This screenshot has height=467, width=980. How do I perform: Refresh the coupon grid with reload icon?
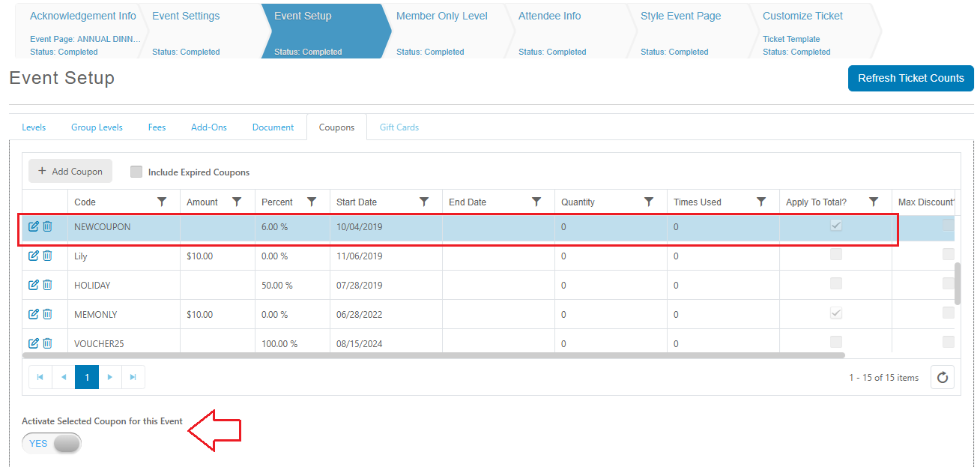click(943, 377)
